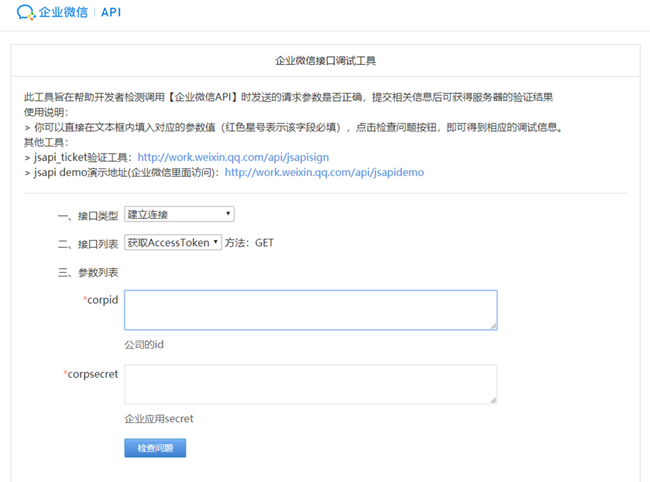Focus the corpsecret text field
This screenshot has width=650, height=482.
click(x=310, y=384)
